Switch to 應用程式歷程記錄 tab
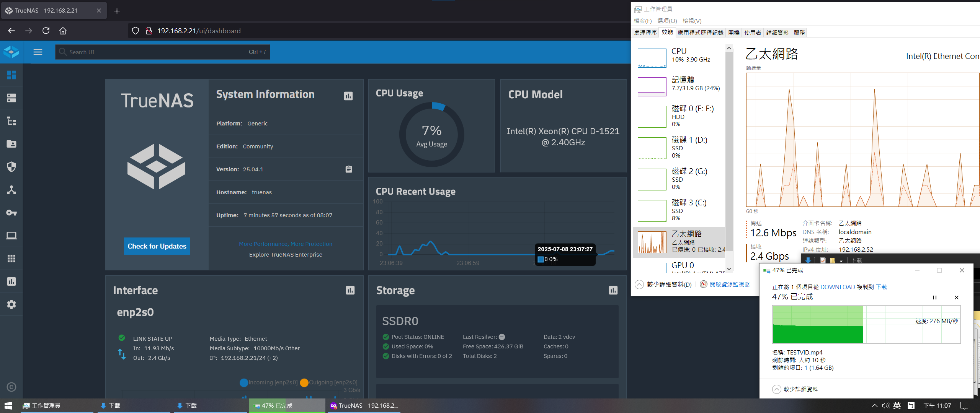 pos(701,33)
